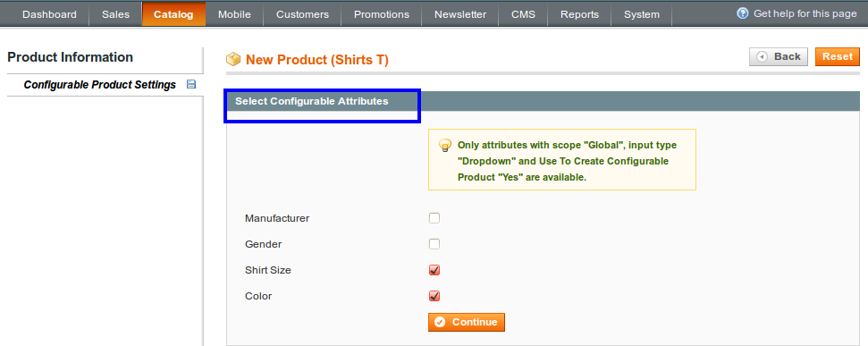Click the lightbulb hint icon
868x346 pixels.
(x=445, y=146)
